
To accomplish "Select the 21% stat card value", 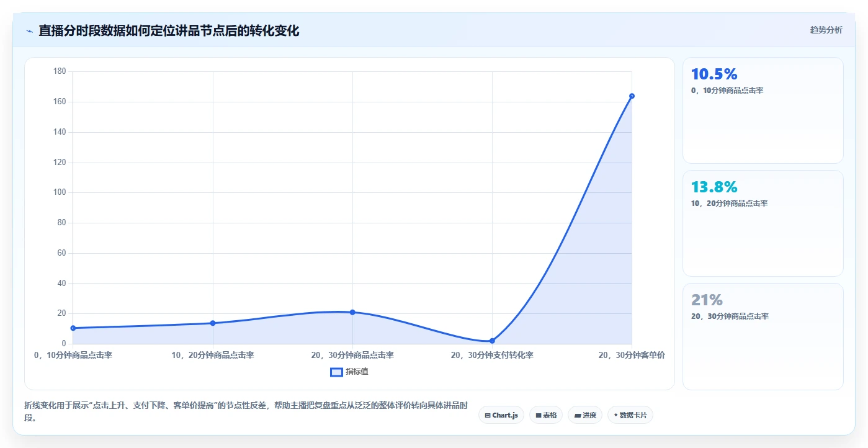I will [707, 300].
